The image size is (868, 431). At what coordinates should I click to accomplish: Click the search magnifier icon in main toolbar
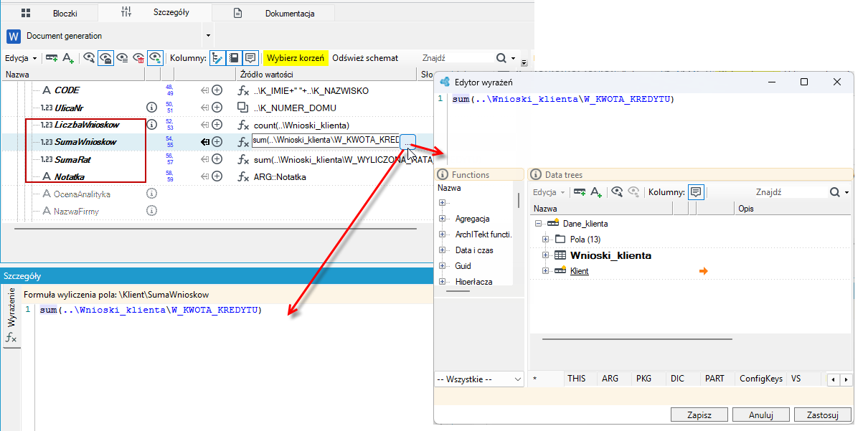pyautogui.click(x=501, y=58)
